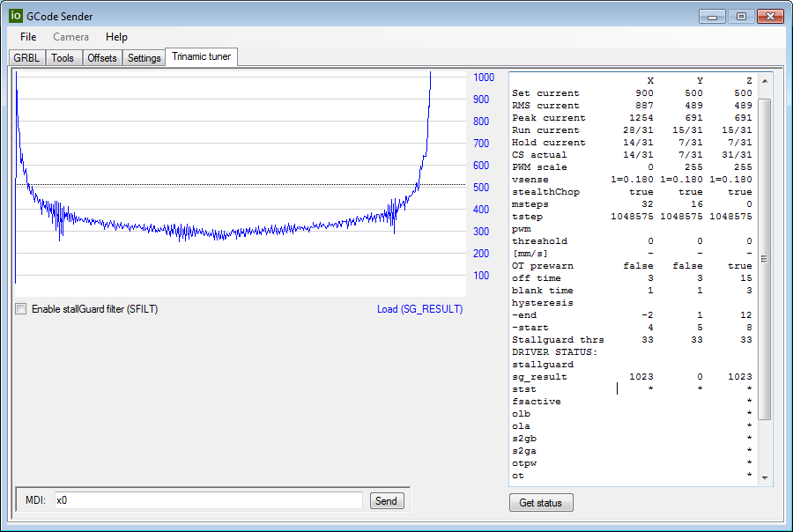The image size is (793, 532).
Task: Click the status list scroll up arrow
Action: 765,81
